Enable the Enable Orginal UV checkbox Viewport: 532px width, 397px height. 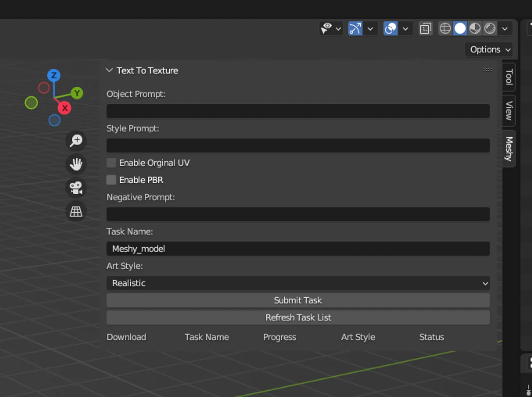(x=111, y=163)
